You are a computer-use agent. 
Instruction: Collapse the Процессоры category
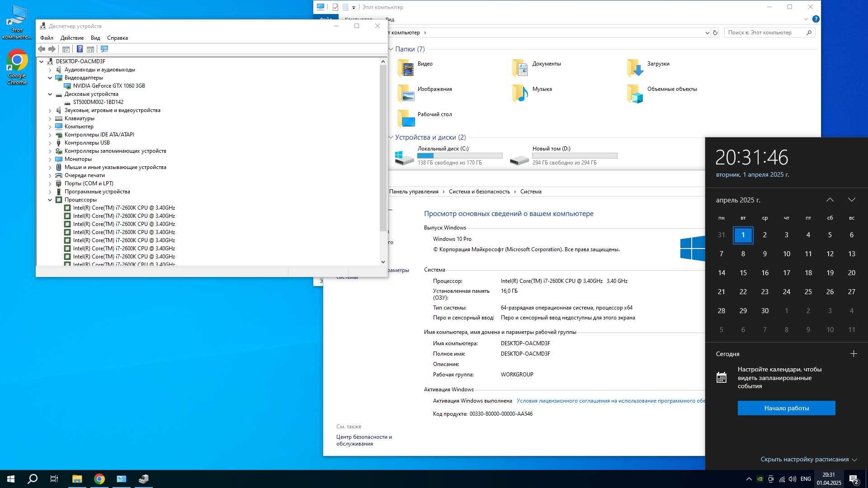coord(50,200)
